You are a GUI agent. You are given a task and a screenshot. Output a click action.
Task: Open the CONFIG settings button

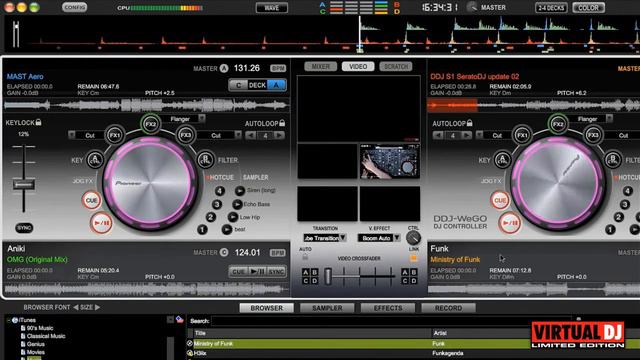coord(74,7)
